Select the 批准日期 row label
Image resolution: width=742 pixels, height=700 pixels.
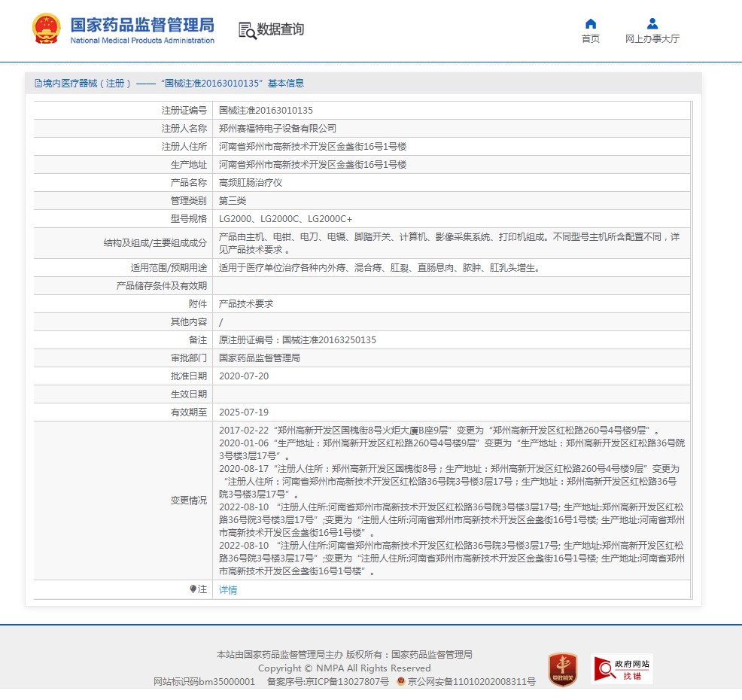(x=189, y=376)
